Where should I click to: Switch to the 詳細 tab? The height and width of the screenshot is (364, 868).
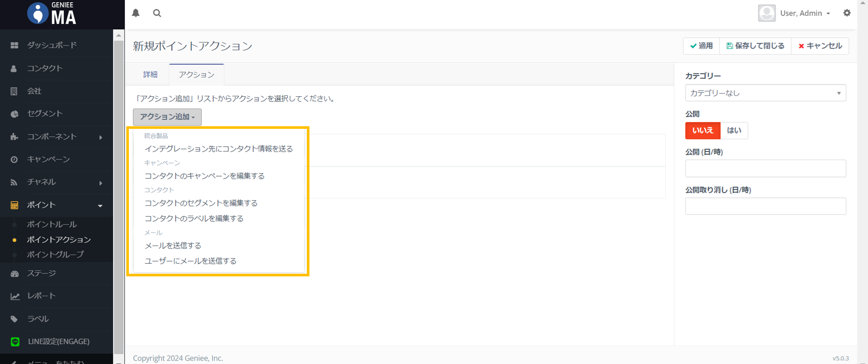(150, 75)
